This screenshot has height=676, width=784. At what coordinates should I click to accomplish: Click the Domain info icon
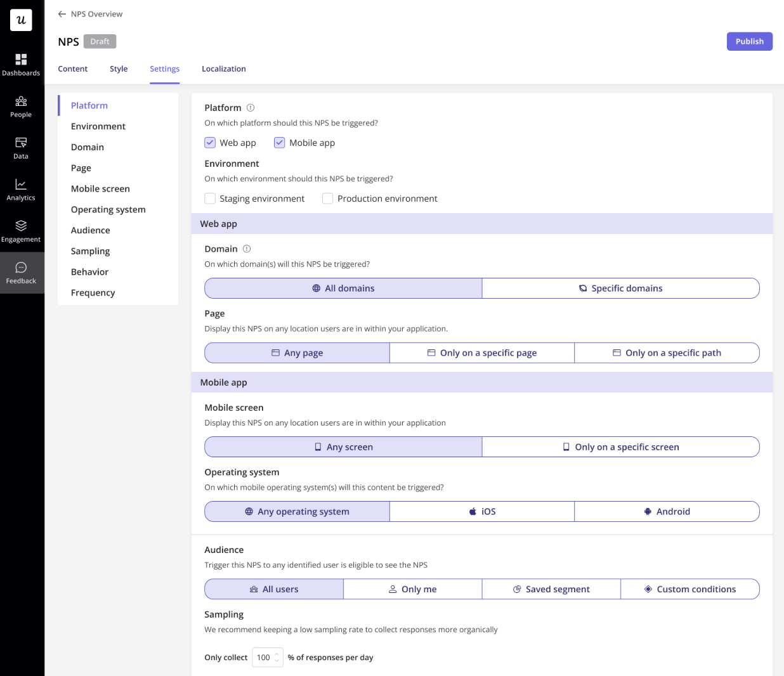(247, 249)
